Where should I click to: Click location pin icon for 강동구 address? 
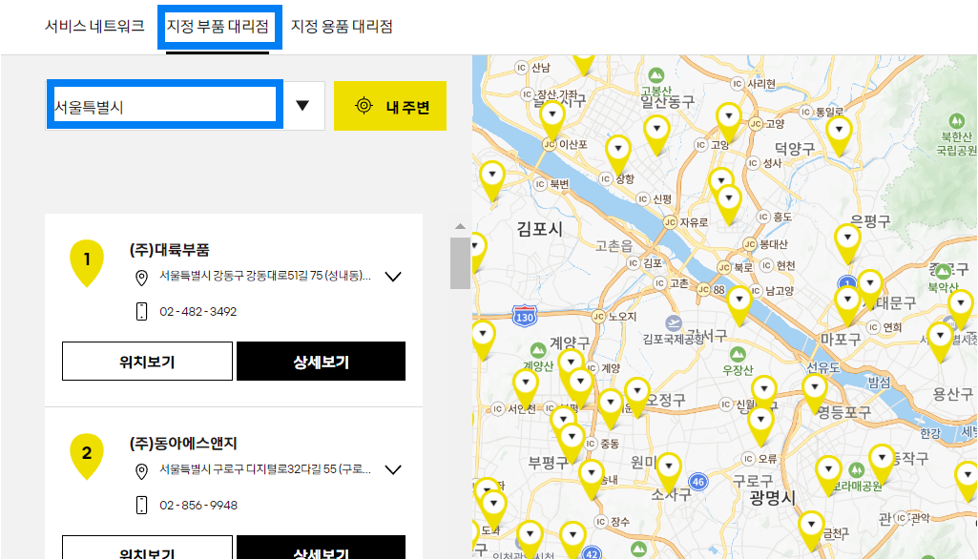pos(141,278)
